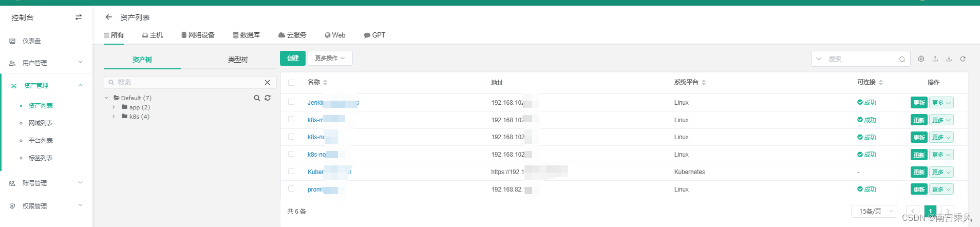The image size is (980, 227).
Task: Refresh the asset tree with the reload icon
Action: [x=268, y=98]
